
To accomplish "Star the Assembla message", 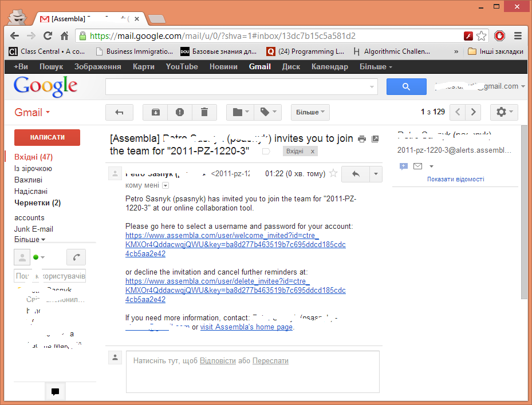I will coord(333,173).
